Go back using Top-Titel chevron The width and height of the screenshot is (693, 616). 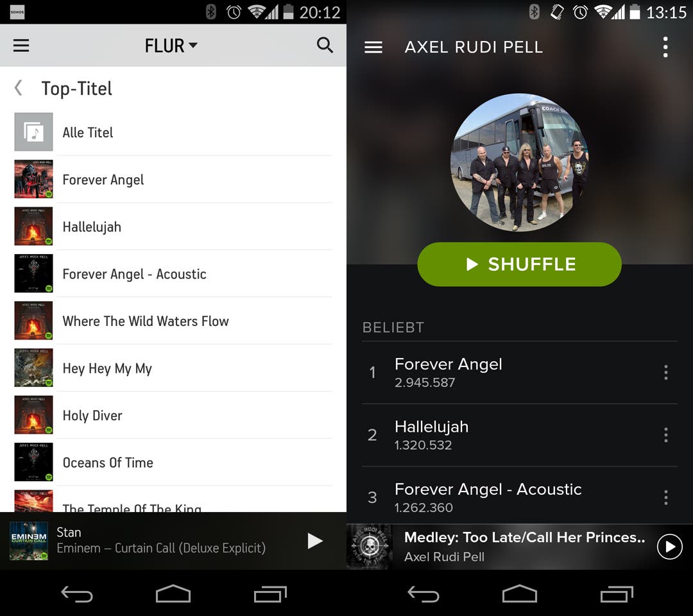coord(19,88)
